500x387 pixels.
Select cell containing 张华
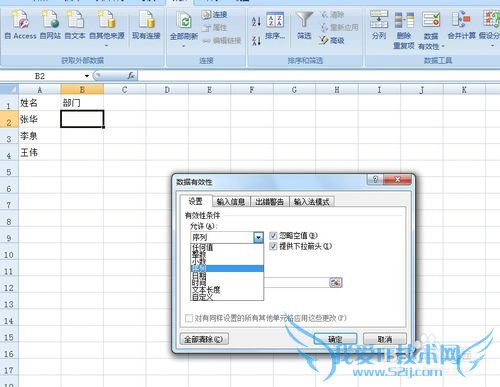(40, 119)
